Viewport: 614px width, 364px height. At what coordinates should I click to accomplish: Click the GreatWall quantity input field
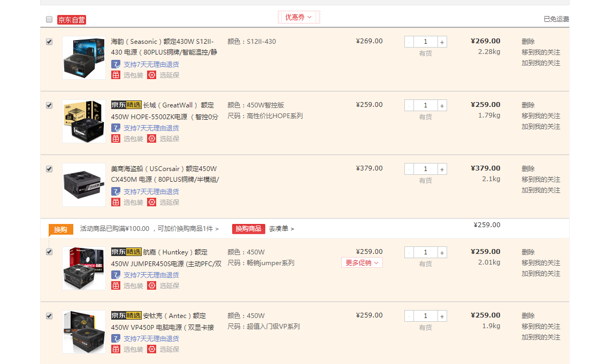coord(426,105)
